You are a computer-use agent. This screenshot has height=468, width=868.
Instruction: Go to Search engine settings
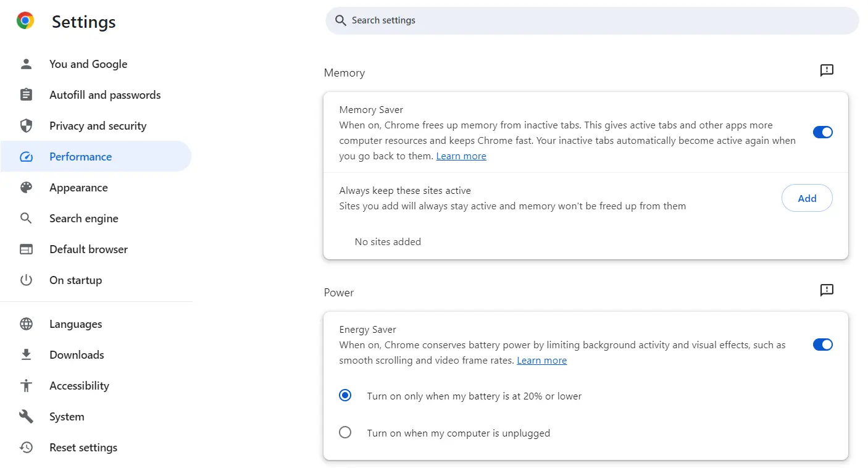point(83,219)
